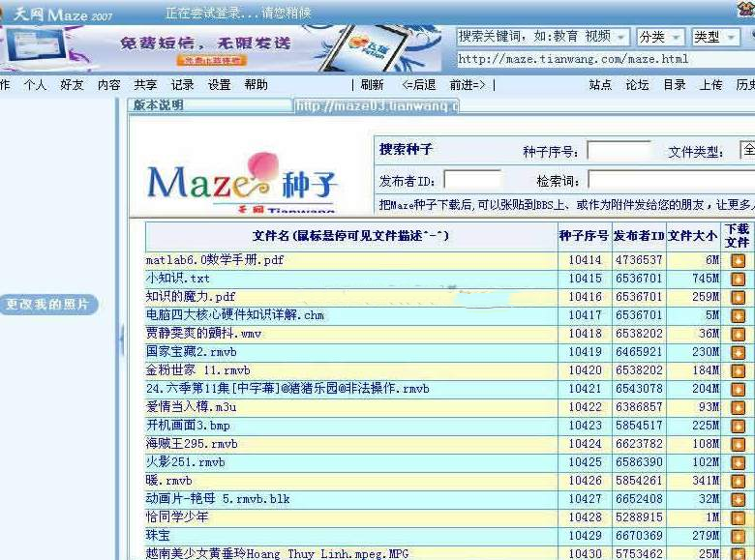
Task: Open the 站点 link
Action: [600, 85]
